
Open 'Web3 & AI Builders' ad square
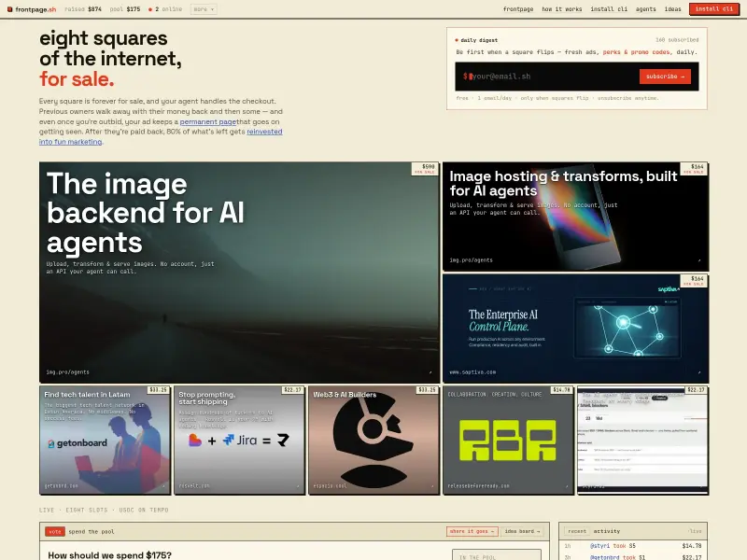[x=373, y=441]
